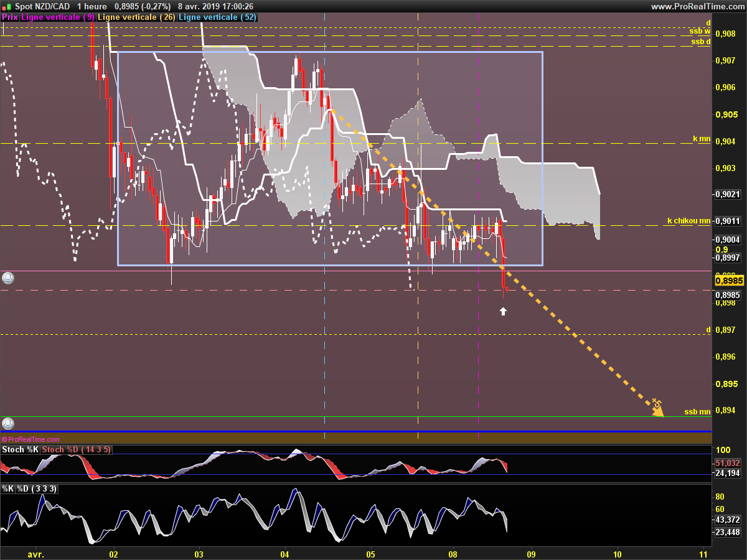Click the '03' date label on time axis
The image size is (747, 560).
point(199,554)
